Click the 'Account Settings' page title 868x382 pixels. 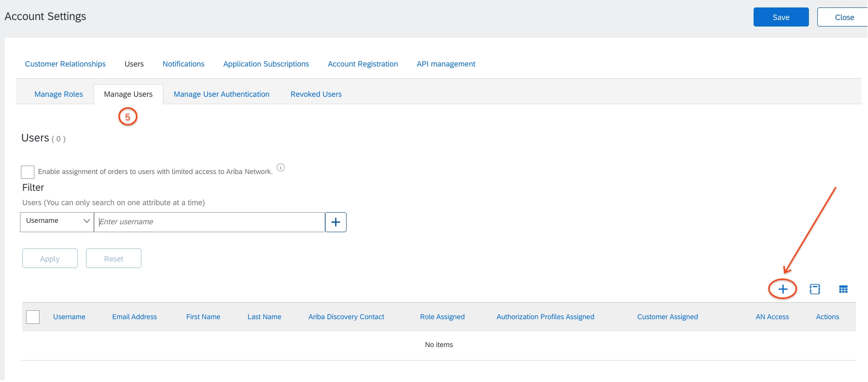pos(45,16)
